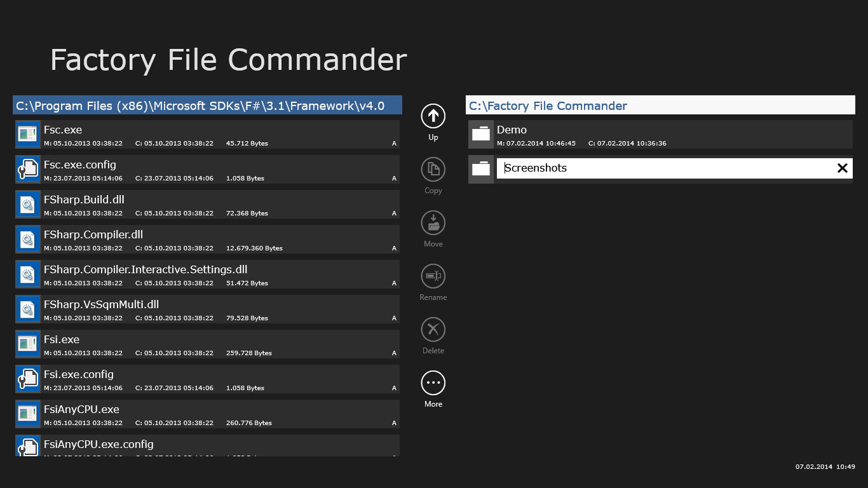Click the Fsc.exe application icon
Viewport: 868px width, 488px height.
coord(27,134)
